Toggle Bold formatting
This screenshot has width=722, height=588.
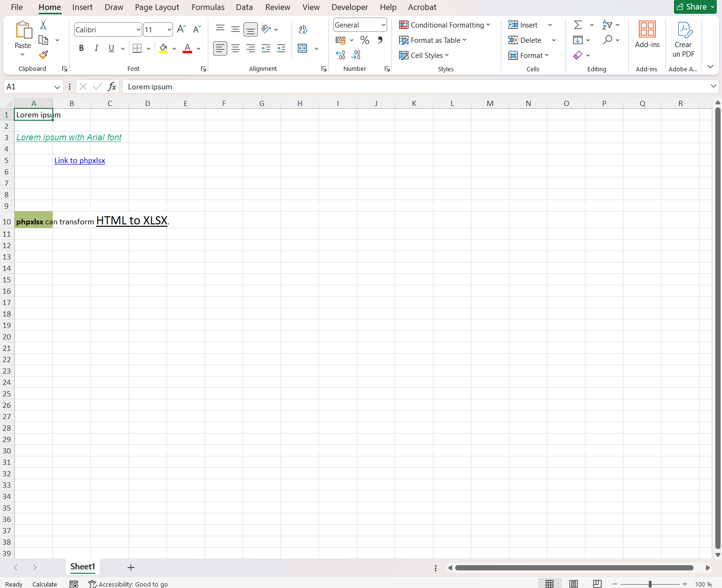pos(81,48)
